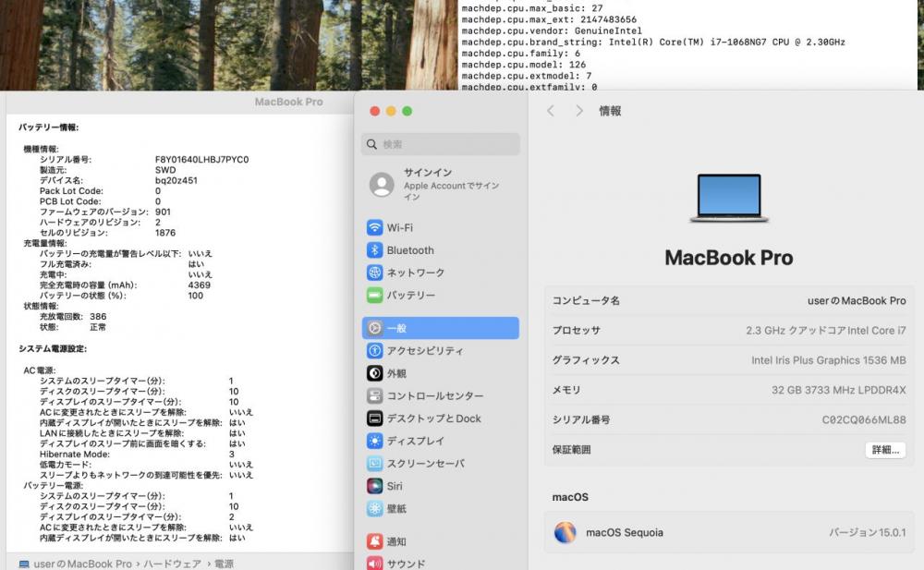Open the Displays sun icon
Viewport: 924px width, 570px height.
[x=374, y=441]
